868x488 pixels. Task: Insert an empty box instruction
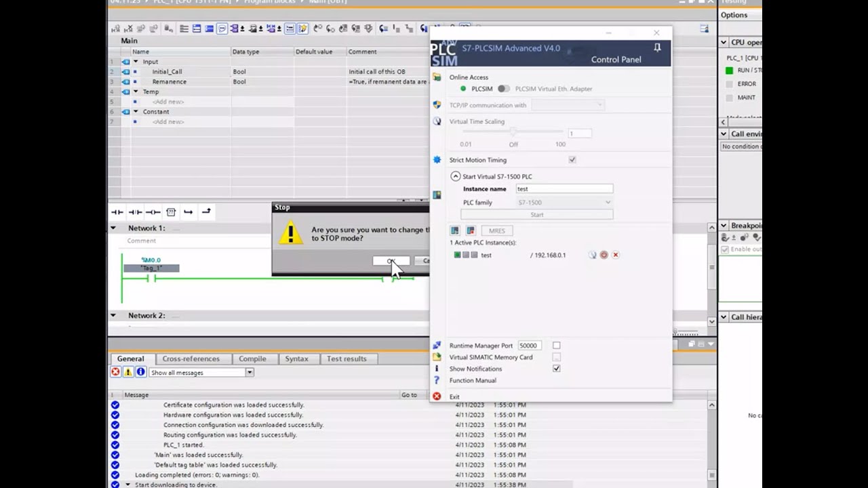tap(171, 212)
